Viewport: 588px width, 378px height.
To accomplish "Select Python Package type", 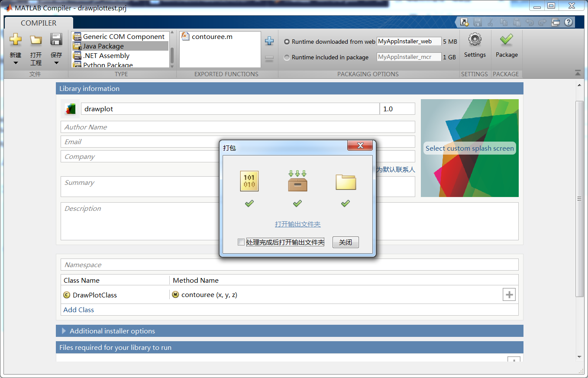I will click(x=120, y=65).
